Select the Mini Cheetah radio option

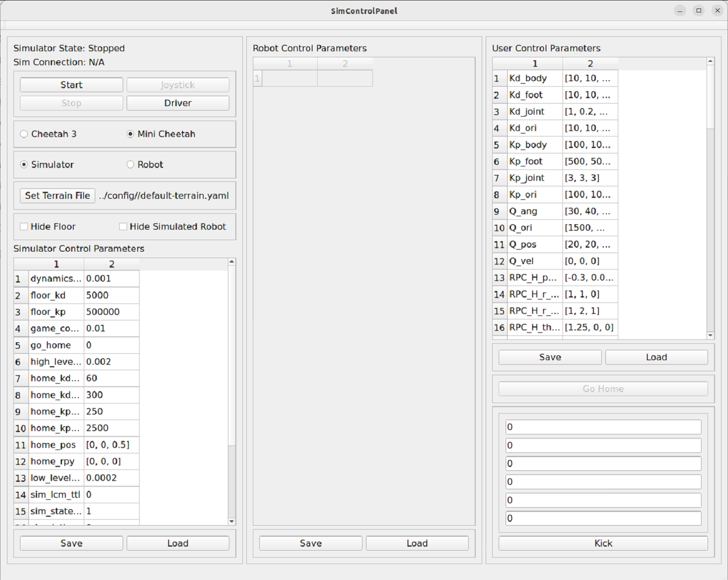tap(131, 134)
